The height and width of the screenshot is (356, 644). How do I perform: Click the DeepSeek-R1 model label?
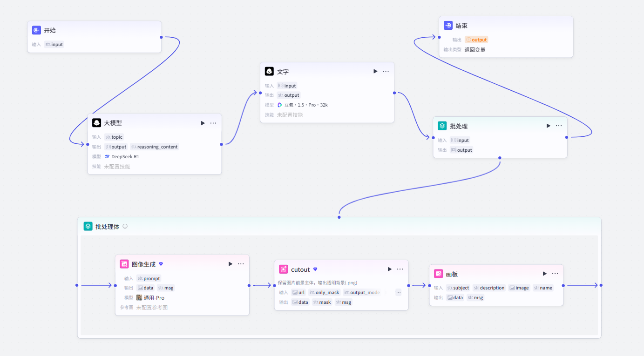click(x=122, y=157)
